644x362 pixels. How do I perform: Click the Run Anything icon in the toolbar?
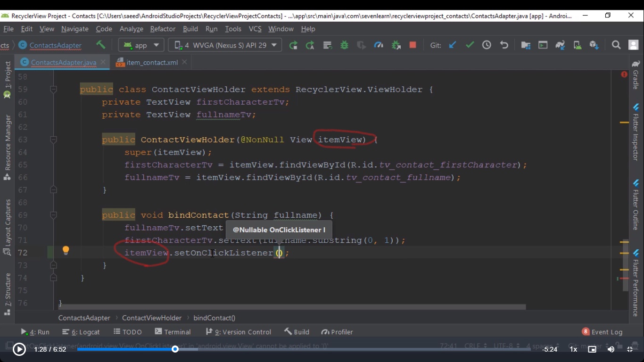click(543, 45)
